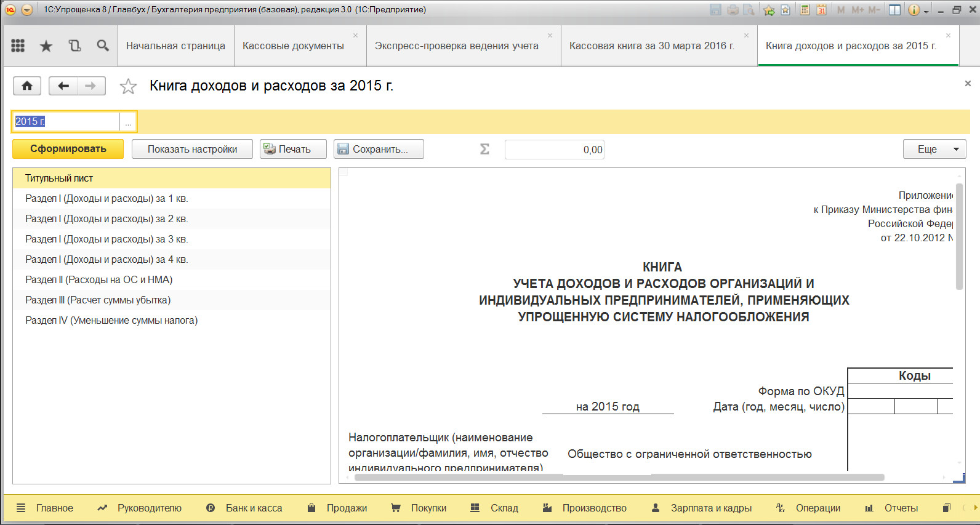Screen dimensions: 980x525
Task: Open the period picker ellipsis button
Action: [128, 122]
